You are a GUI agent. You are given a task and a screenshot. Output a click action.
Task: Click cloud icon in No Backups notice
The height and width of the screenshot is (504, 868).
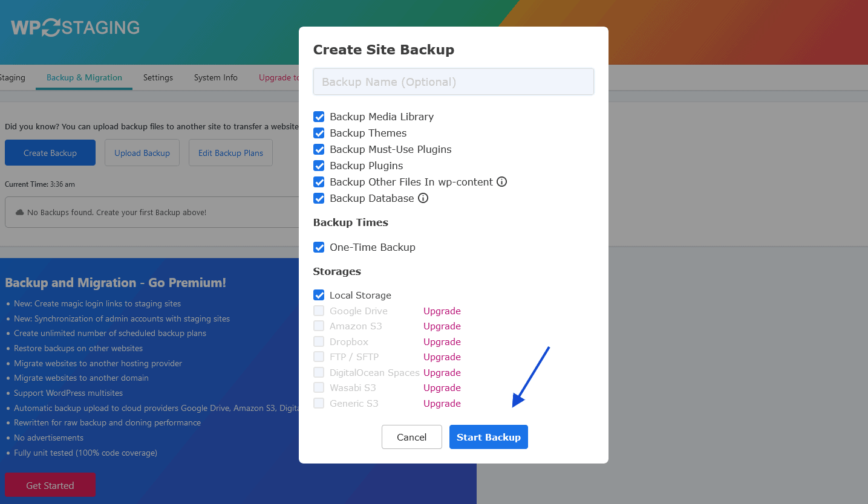(x=19, y=213)
